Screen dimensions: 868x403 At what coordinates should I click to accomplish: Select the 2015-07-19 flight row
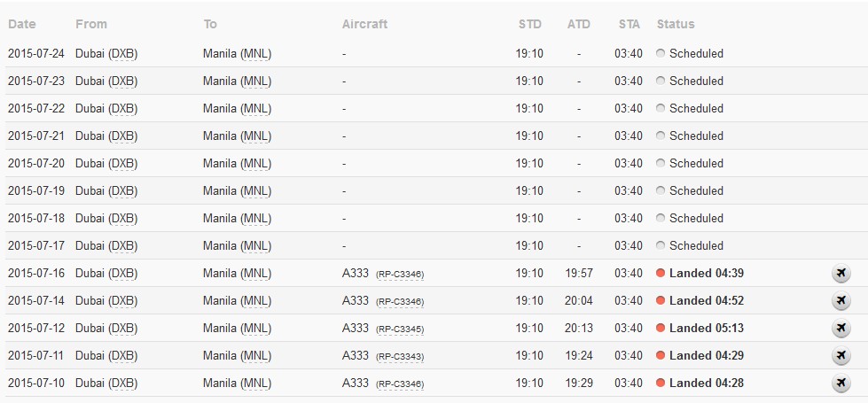[434, 190]
